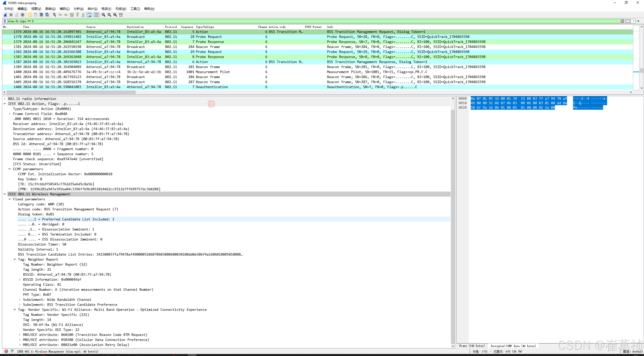Clear the display filter with X button
Screen dimensions: 644x356
(x=622, y=21)
